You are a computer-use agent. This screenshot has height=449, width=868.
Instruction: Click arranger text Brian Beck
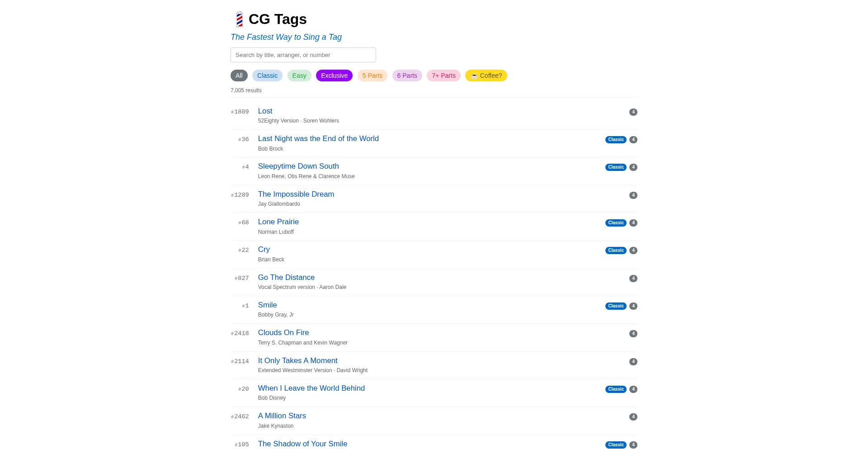coord(271,260)
